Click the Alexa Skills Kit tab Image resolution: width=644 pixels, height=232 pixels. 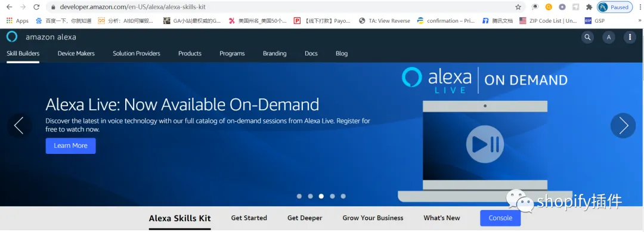[180, 218]
